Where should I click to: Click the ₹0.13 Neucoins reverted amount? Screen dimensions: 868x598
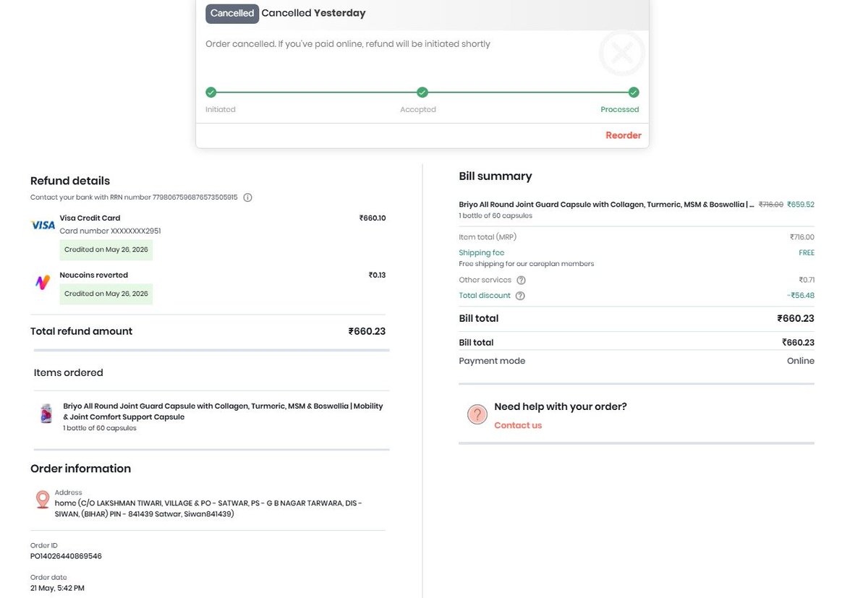(377, 275)
